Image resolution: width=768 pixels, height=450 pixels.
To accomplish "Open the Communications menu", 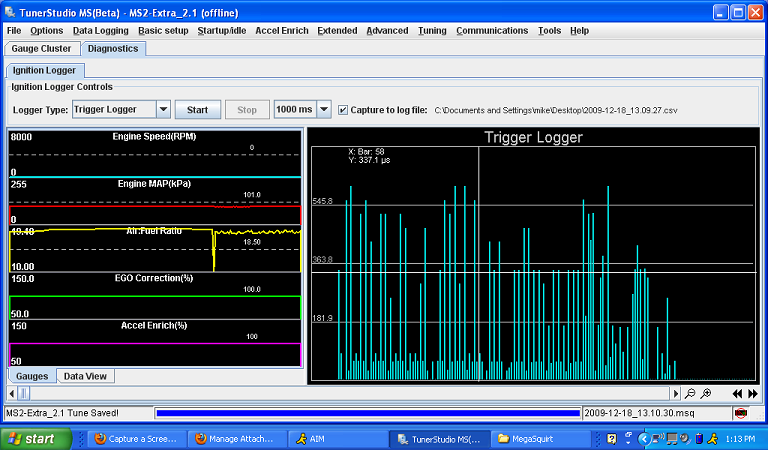I will (x=492, y=31).
